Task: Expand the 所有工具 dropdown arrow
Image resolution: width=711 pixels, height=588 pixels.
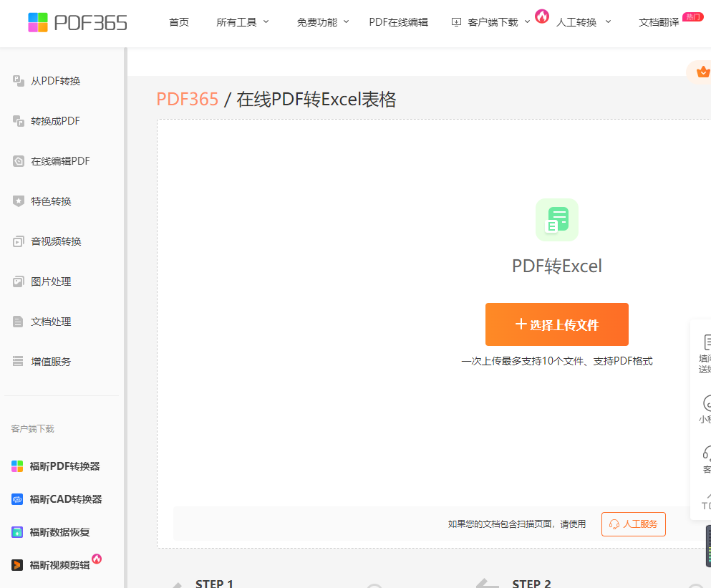Action: [x=266, y=21]
